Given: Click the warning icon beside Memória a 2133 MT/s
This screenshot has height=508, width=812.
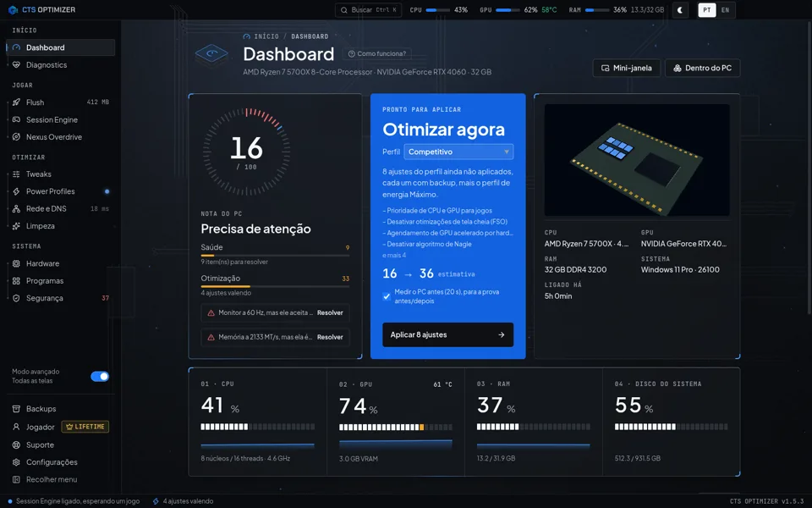Looking at the screenshot, I should coord(211,338).
